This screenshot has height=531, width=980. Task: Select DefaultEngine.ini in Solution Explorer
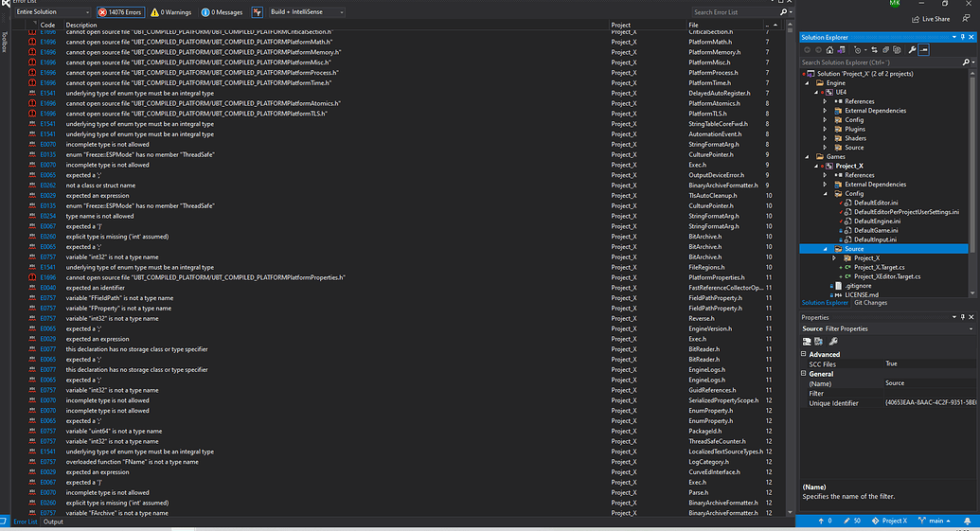coord(876,221)
